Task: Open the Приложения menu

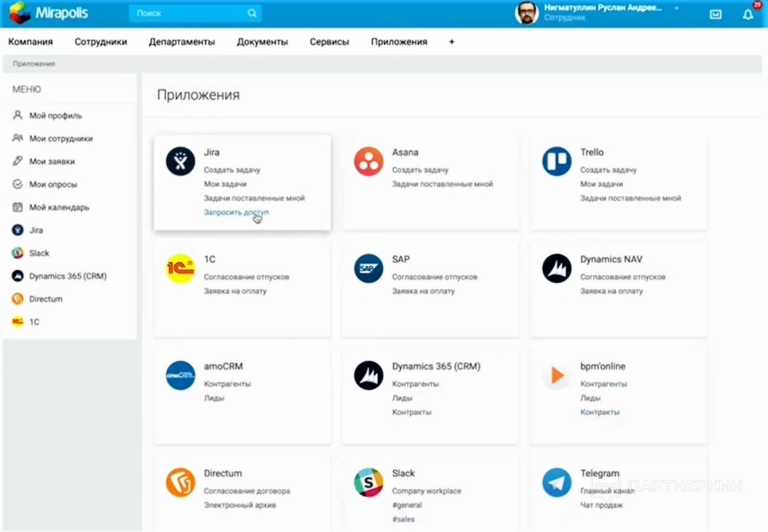Action: click(399, 42)
